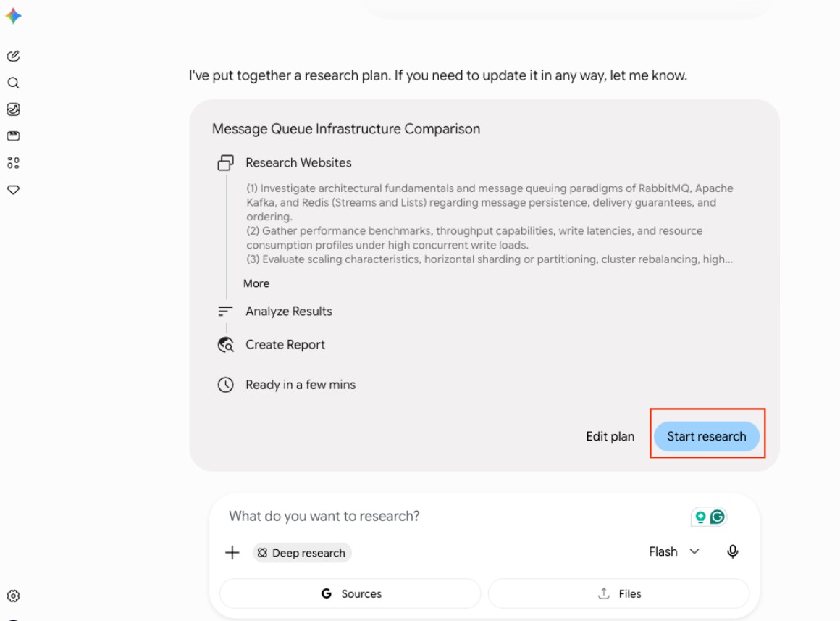Toggle the Deep research chip

point(302,553)
